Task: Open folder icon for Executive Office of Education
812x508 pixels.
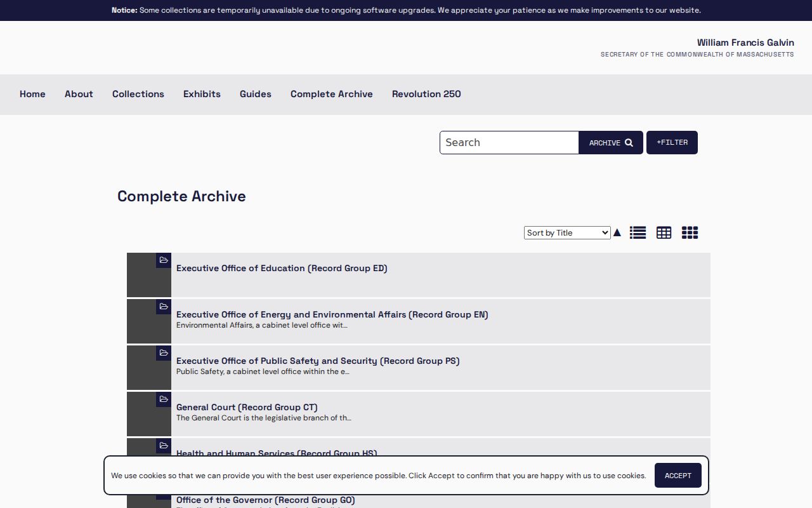Action: (x=164, y=260)
